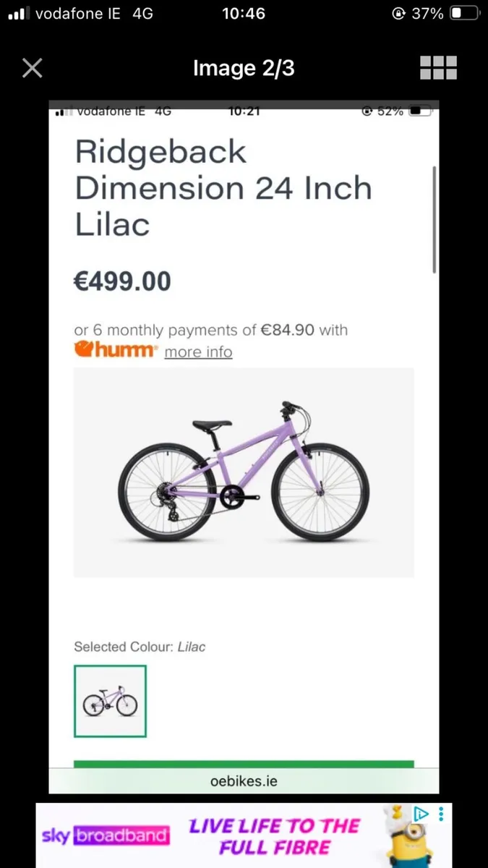Close the image viewer with X
The width and height of the screenshot is (488, 868).
point(33,69)
